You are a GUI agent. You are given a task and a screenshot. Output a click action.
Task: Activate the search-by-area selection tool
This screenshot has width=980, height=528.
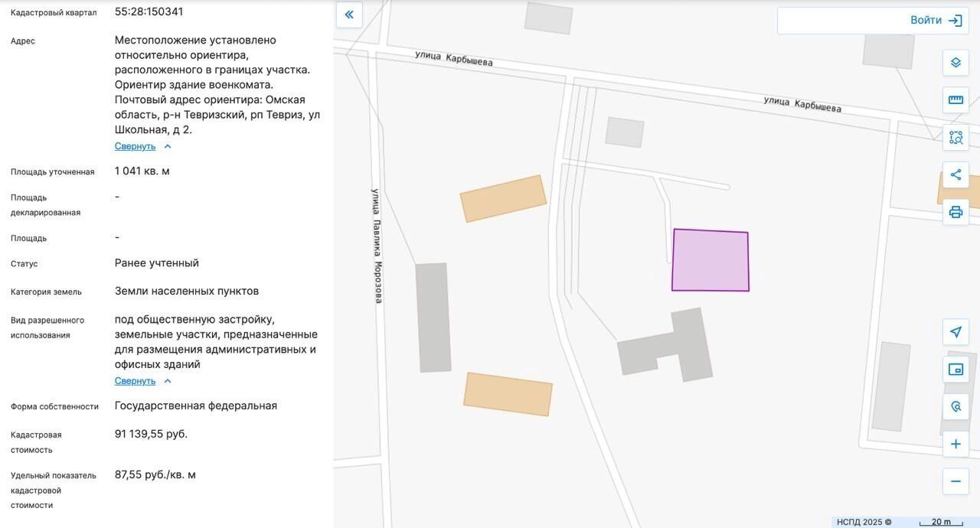[x=955, y=138]
